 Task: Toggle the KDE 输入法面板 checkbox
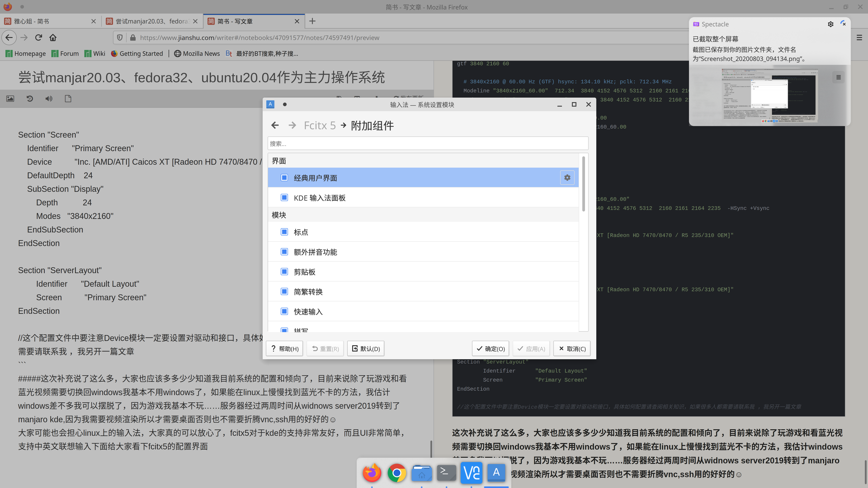pos(284,198)
